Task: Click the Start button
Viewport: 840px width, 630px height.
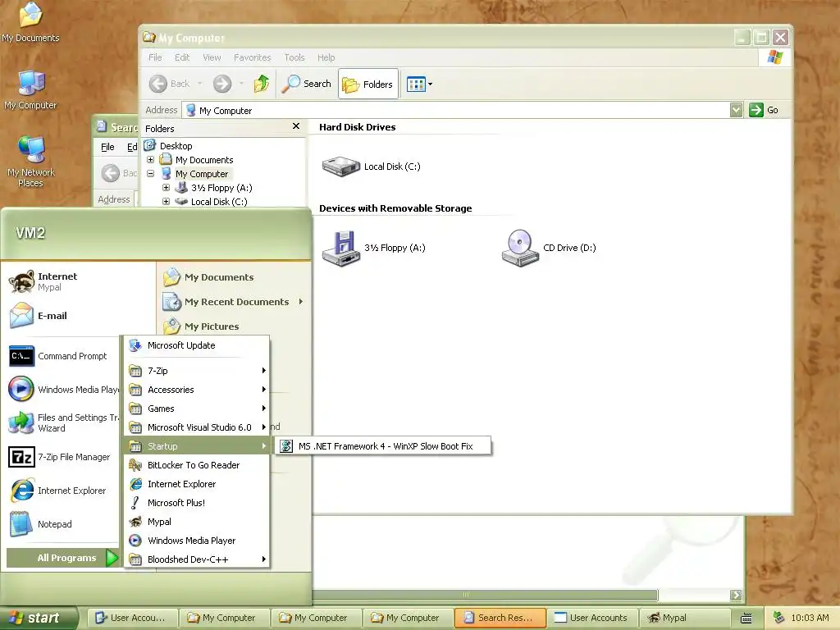Action: (39, 618)
